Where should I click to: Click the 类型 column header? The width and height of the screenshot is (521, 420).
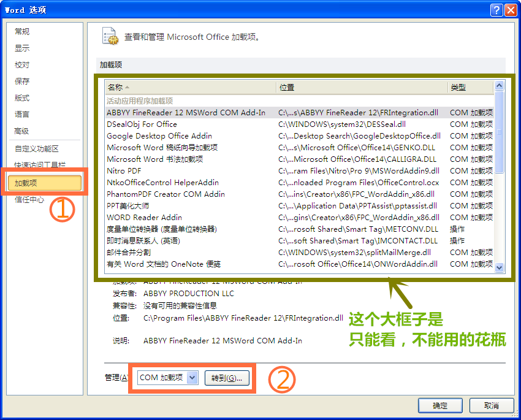[x=470, y=88]
